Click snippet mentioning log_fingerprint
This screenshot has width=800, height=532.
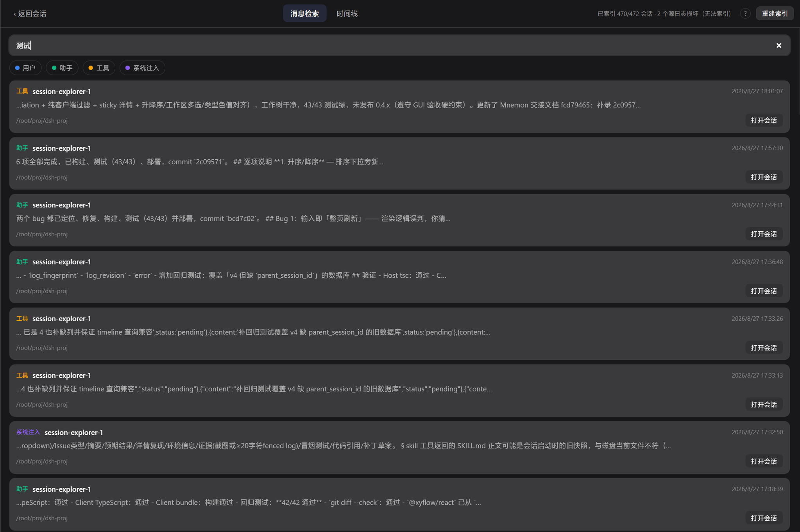pyautogui.click(x=231, y=275)
